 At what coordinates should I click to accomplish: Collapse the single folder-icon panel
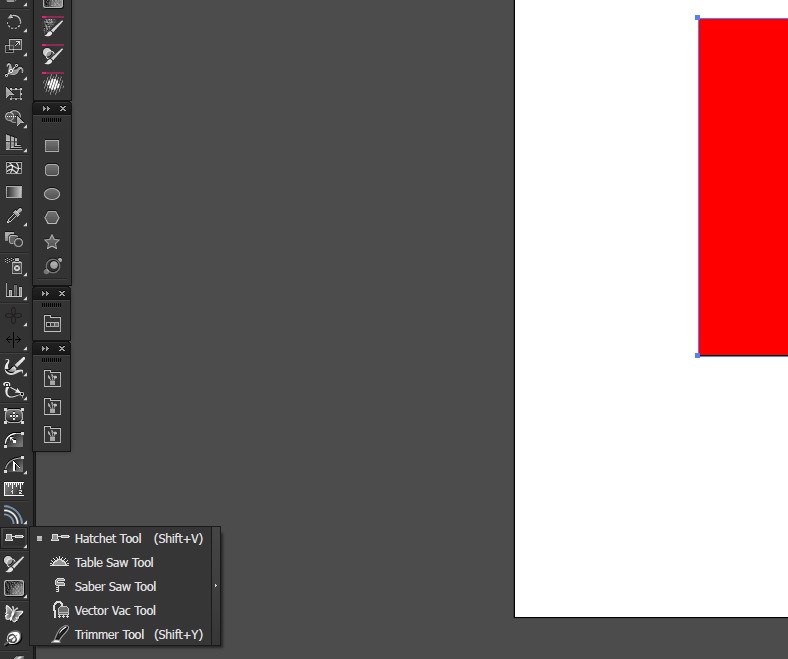45,294
